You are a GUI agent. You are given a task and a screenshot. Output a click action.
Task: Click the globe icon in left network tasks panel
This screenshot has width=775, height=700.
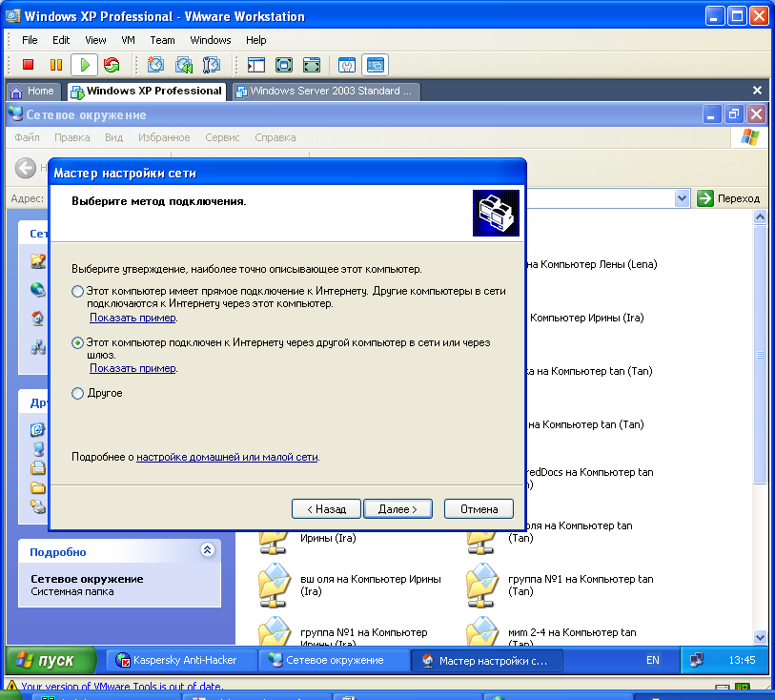(x=37, y=289)
